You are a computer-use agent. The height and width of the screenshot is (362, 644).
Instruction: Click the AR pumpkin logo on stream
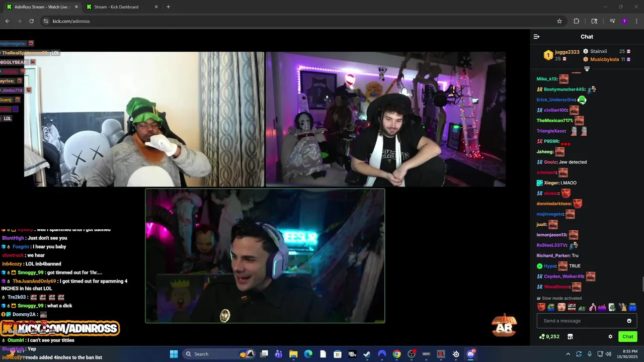504,326
